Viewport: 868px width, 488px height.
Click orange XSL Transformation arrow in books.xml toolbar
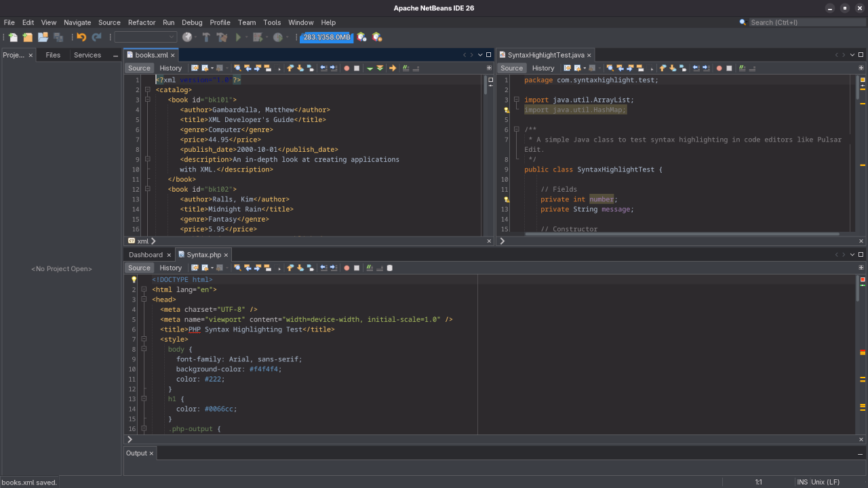pyautogui.click(x=393, y=68)
